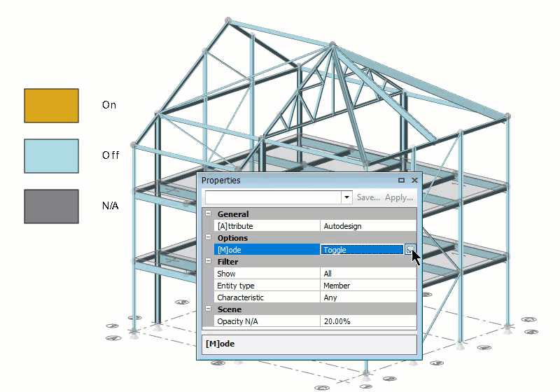
Task: Open the Mode value dropdown button
Action: coord(410,250)
